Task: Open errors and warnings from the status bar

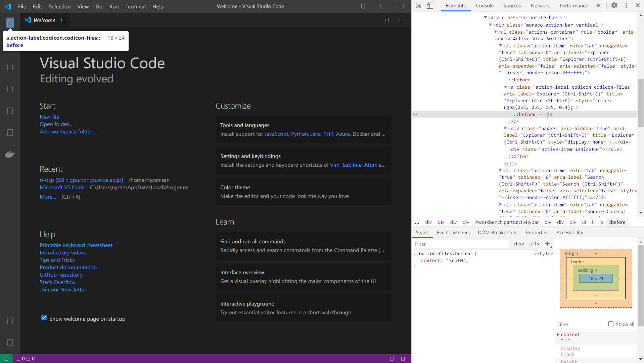Action: click(26, 358)
